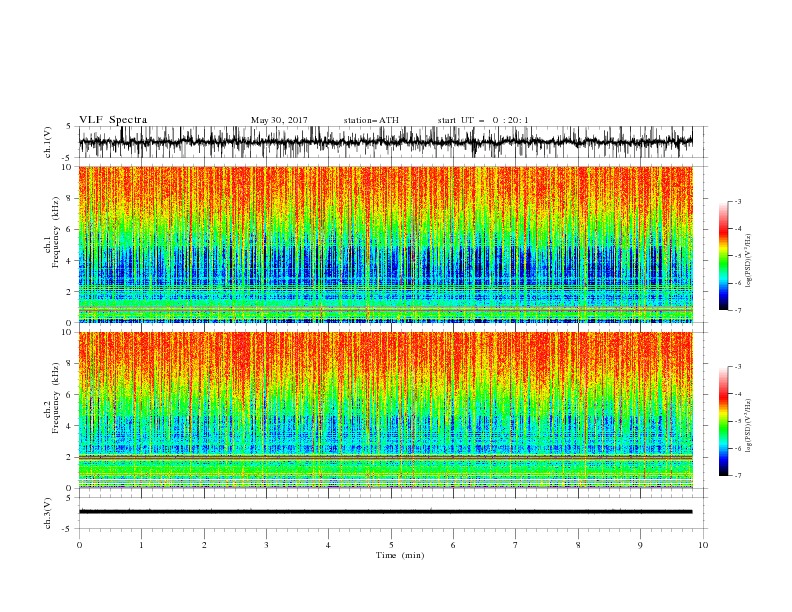Click the ch.1 PSD color bar
Screen dimensions: 792x612
click(x=724, y=256)
